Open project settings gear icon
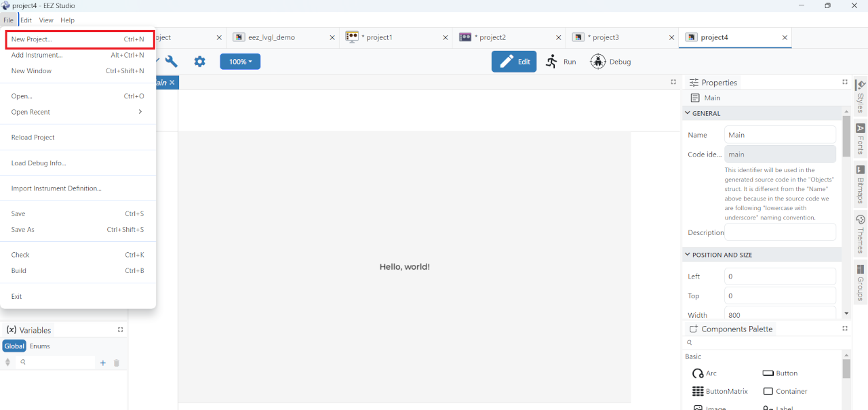Viewport: 868px width, 410px height. tap(199, 62)
